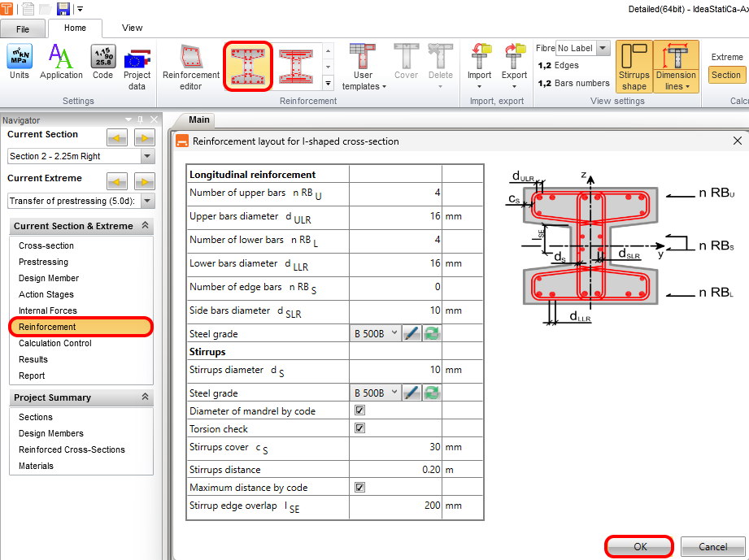Image resolution: width=749 pixels, height=560 pixels.
Task: Toggle Stirrups shape view setting
Action: [634, 67]
